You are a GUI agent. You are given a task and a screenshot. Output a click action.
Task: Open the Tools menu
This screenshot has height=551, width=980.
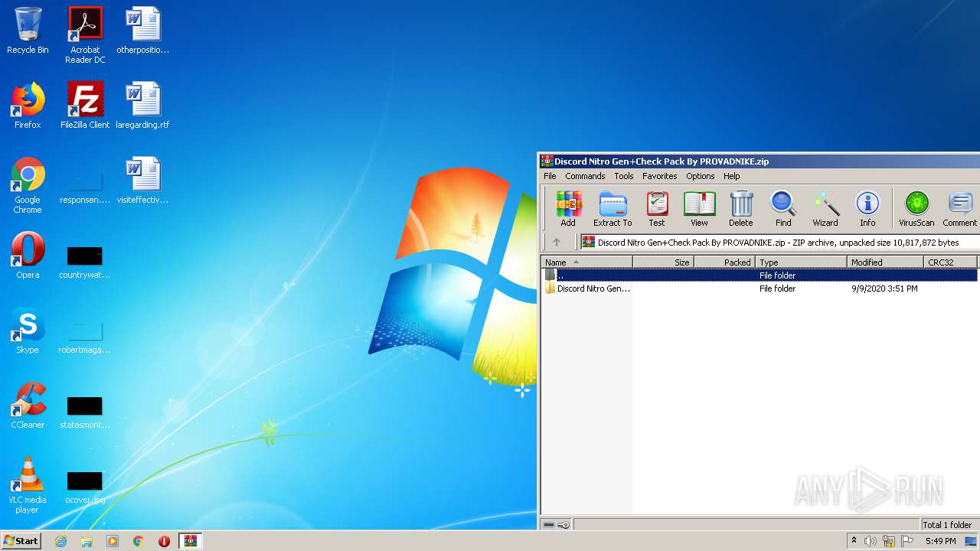pyautogui.click(x=624, y=176)
